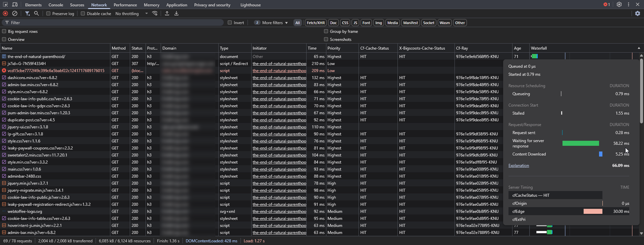This screenshot has height=245, width=644.
Task: Click the red error count badge
Action: click(606, 5)
